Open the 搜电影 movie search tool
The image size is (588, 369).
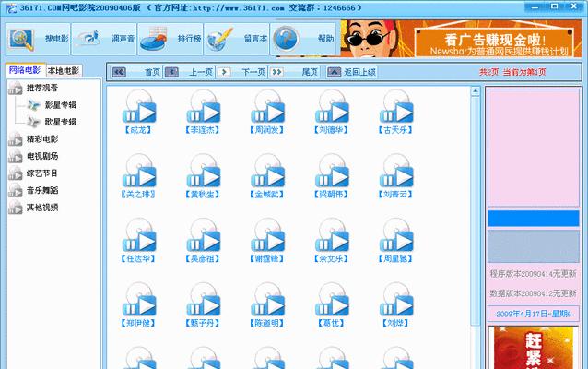point(38,39)
